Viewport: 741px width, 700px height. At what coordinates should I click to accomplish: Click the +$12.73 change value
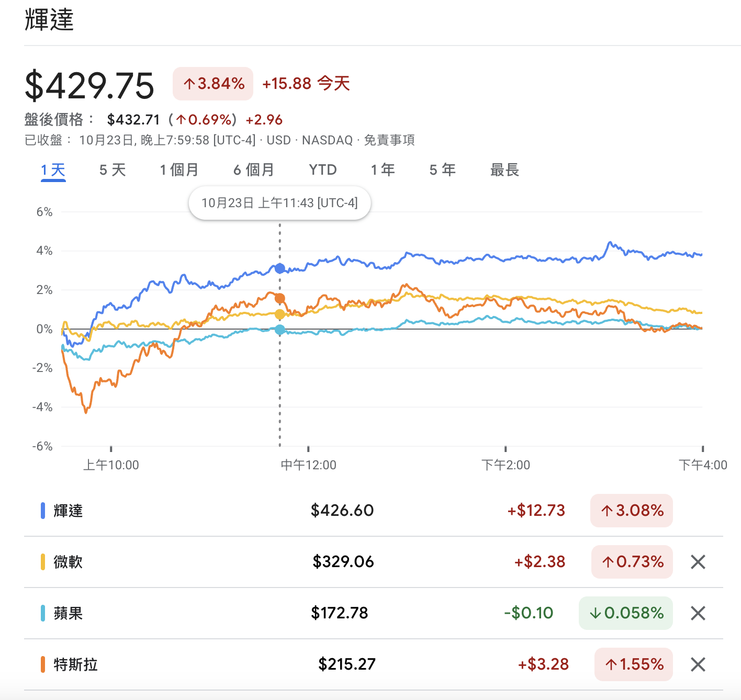pos(536,511)
